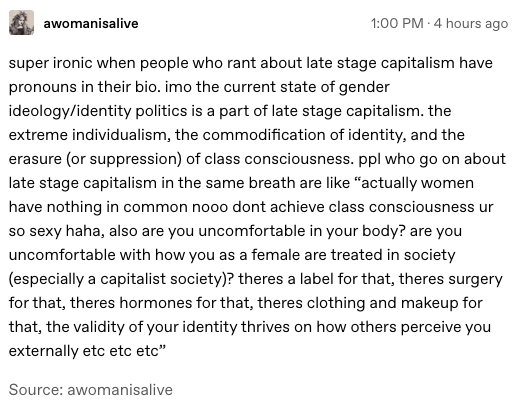This screenshot has width=517, height=402.
Task: Click the parenthetical '(or suppression)'
Action: click(x=124, y=159)
